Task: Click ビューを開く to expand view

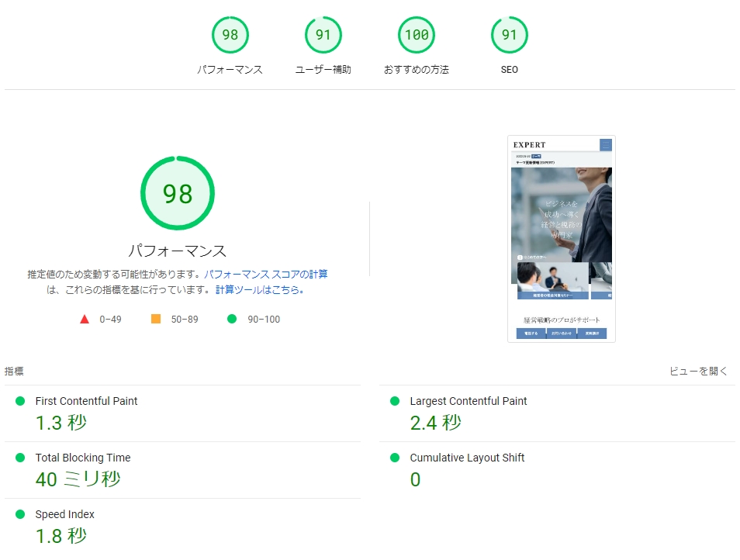Action: (x=698, y=372)
